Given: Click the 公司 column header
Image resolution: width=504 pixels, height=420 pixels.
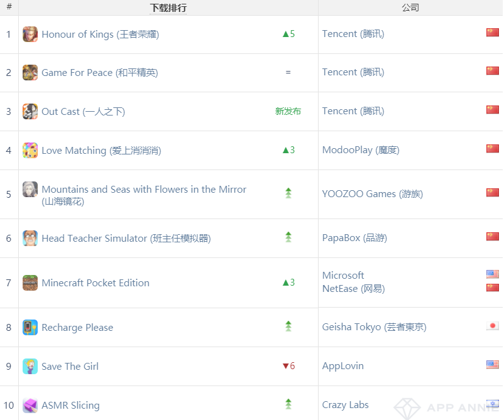Looking at the screenshot, I should click(x=410, y=8).
